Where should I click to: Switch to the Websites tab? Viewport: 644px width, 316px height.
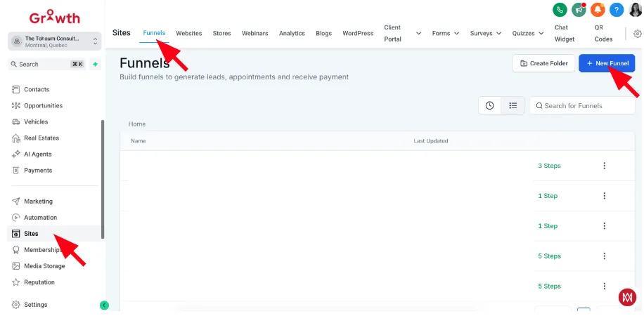(189, 33)
